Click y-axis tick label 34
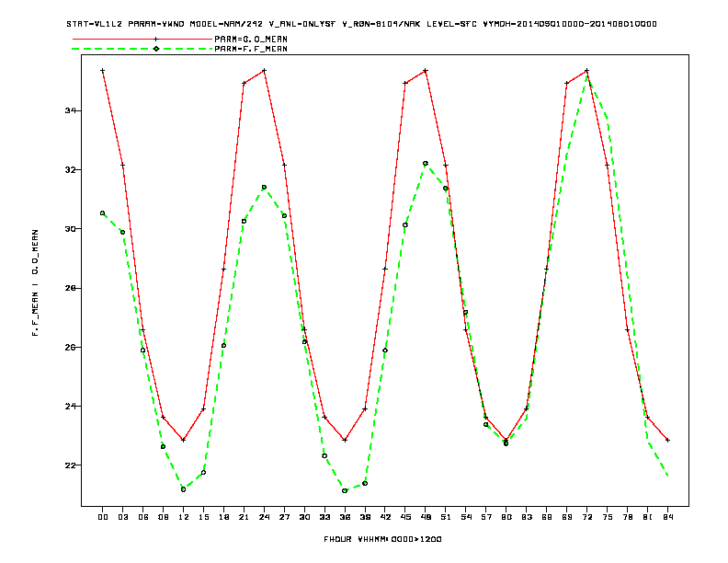The height and width of the screenshot is (563, 728). point(70,110)
